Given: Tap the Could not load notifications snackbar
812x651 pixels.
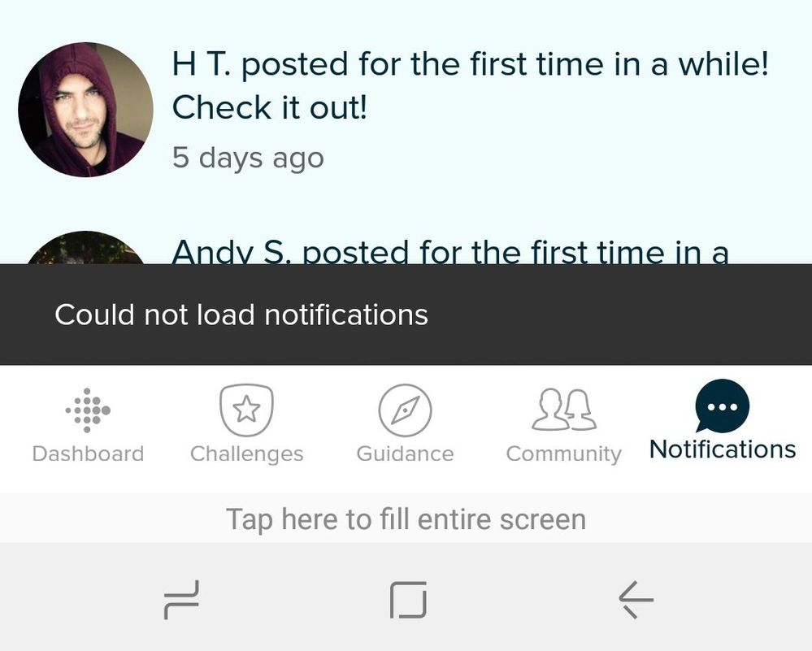Looking at the screenshot, I should click(x=406, y=315).
